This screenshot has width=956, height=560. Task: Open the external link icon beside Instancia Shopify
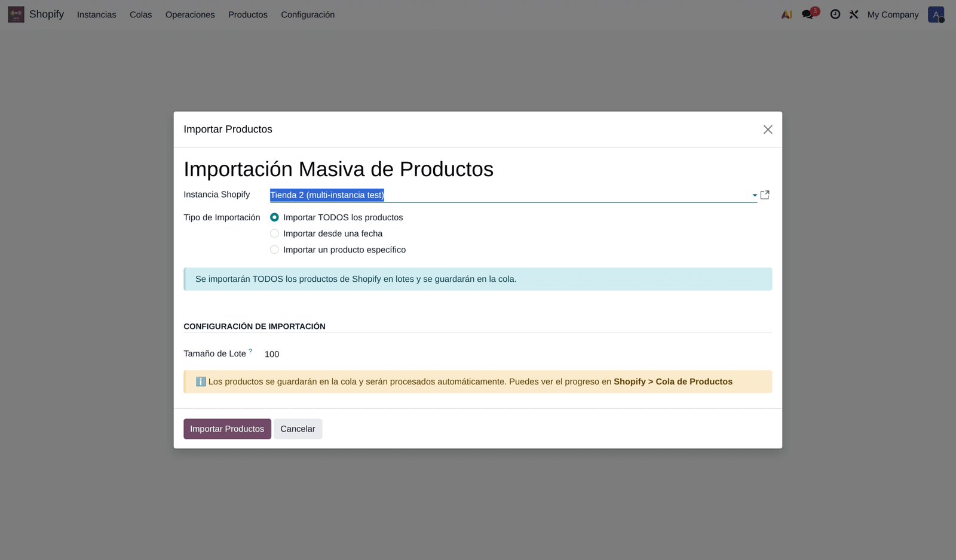[x=765, y=195]
